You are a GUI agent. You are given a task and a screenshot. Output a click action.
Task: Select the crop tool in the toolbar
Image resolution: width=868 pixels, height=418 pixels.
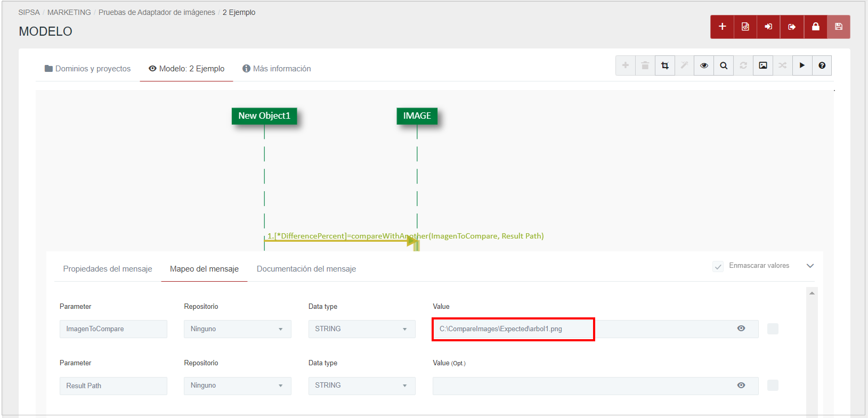[665, 65]
